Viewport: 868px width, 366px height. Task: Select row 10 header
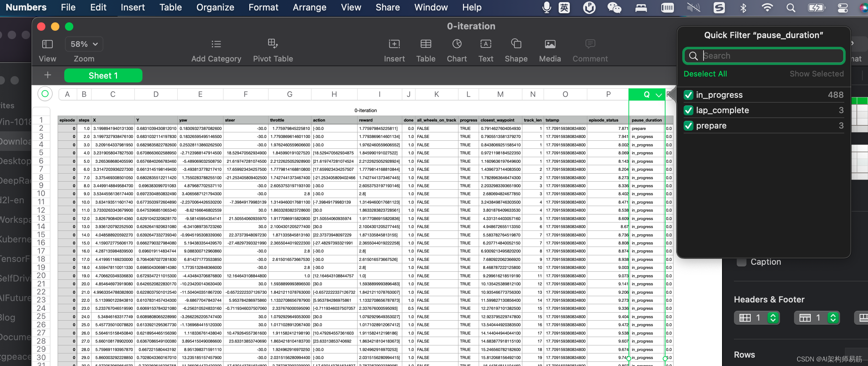tap(41, 193)
